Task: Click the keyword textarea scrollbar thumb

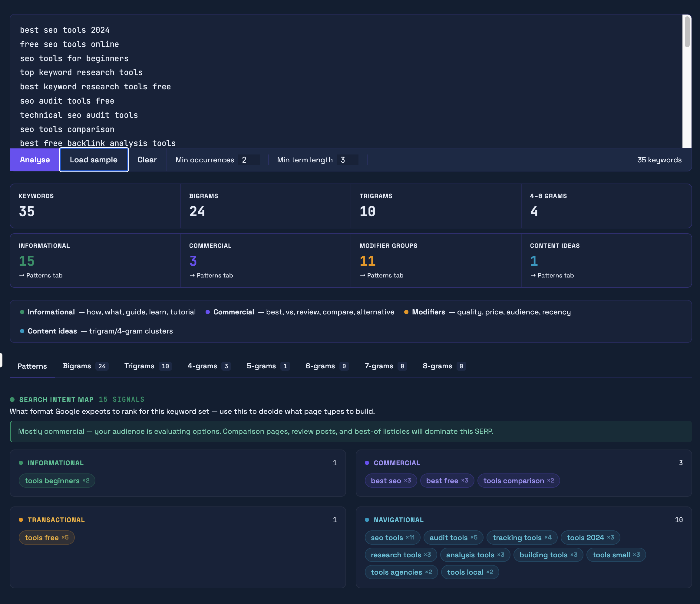Action: click(687, 32)
